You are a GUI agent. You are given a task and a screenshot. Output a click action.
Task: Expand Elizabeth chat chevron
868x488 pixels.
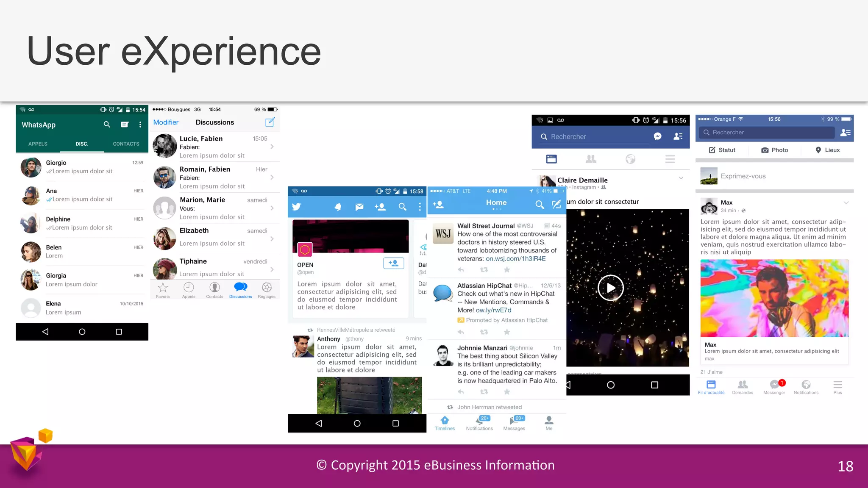272,239
